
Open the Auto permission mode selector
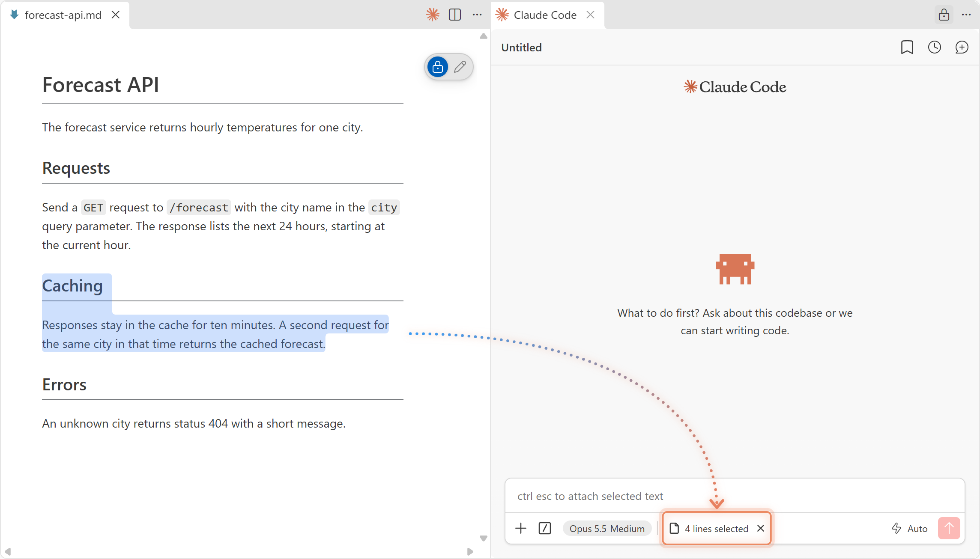tap(910, 529)
